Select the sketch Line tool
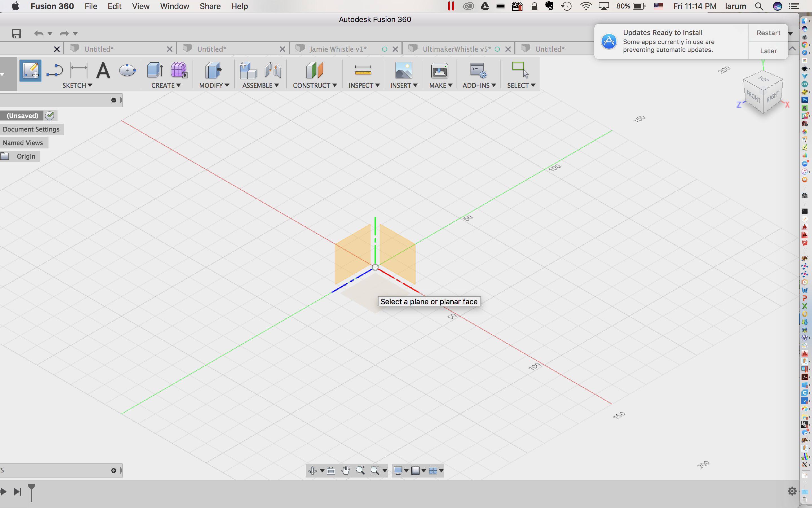The height and width of the screenshot is (508, 812). [55, 71]
